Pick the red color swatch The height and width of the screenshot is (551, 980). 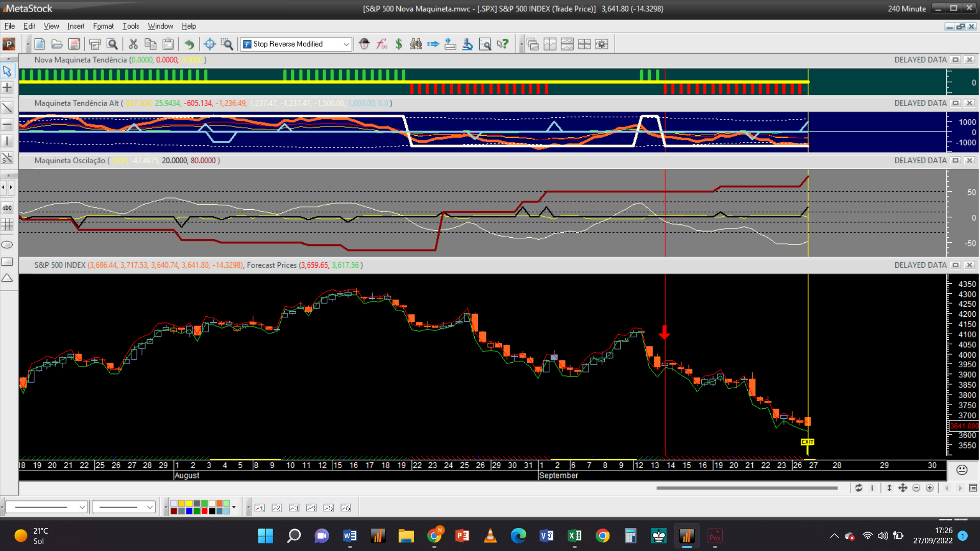click(x=205, y=511)
